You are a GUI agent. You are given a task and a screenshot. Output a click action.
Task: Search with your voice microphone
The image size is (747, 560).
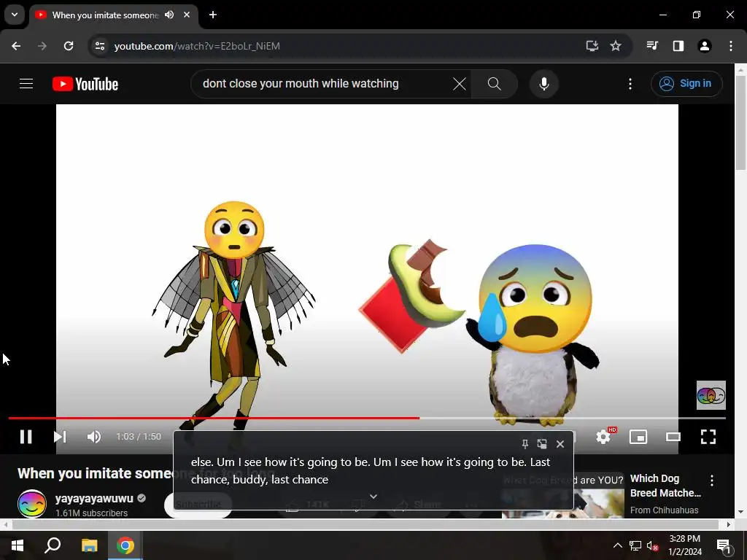pos(544,84)
